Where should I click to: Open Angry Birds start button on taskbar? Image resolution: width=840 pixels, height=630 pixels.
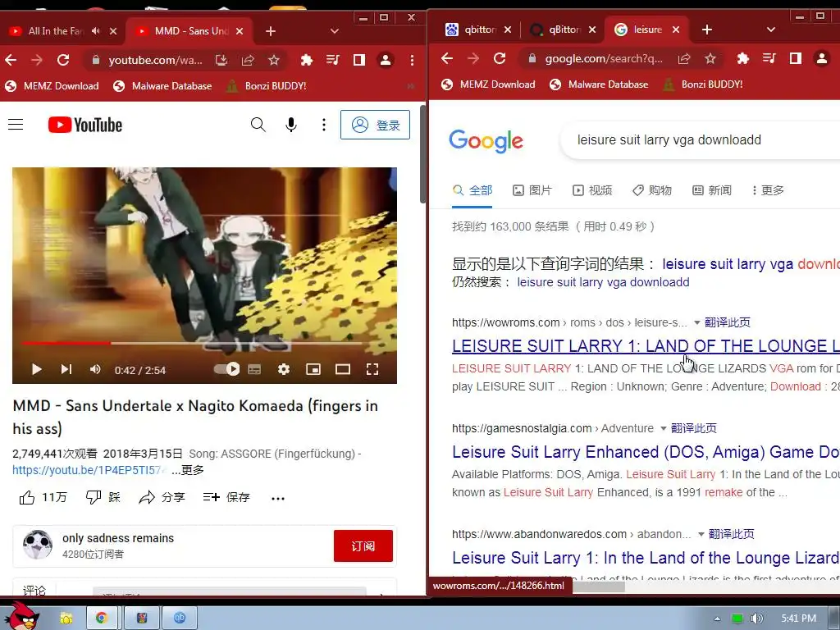coord(21,616)
